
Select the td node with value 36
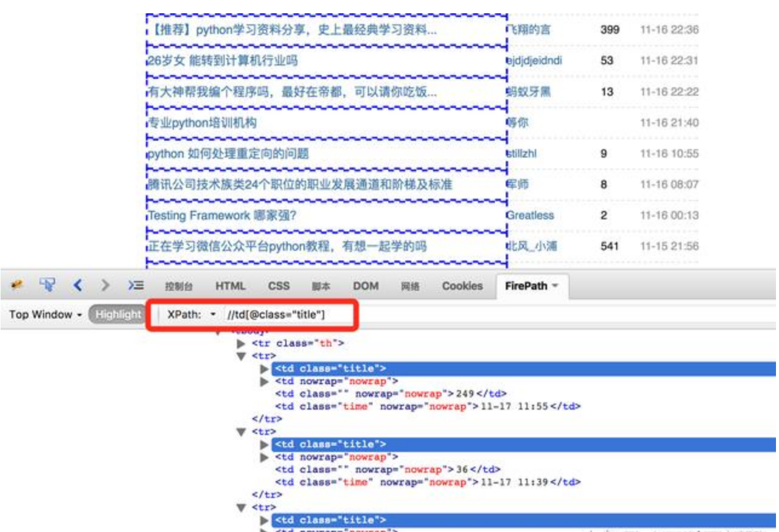[388, 470]
